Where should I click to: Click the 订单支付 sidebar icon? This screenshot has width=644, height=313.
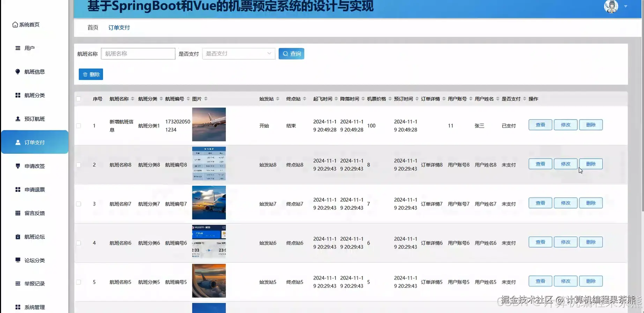[18, 142]
